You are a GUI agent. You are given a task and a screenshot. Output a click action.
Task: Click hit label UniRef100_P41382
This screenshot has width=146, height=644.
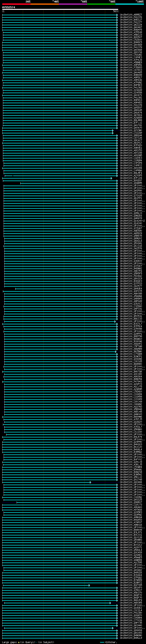pyautogui.click(x=131, y=87)
